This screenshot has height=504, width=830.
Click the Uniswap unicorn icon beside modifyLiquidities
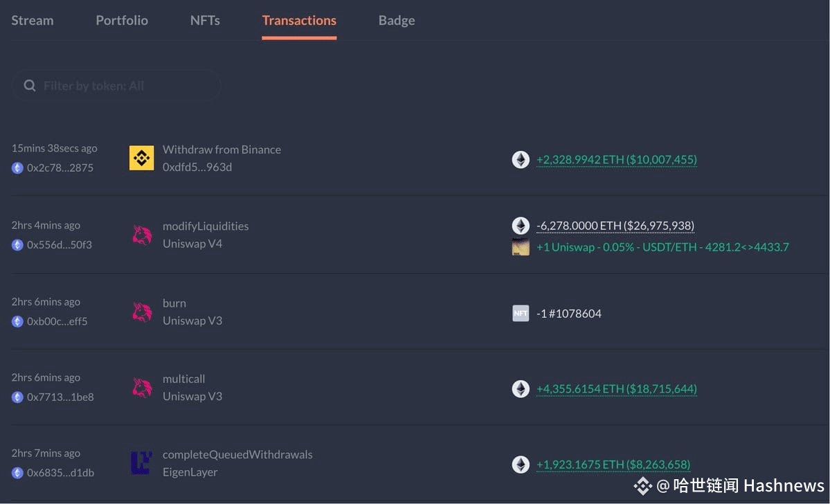(142, 235)
